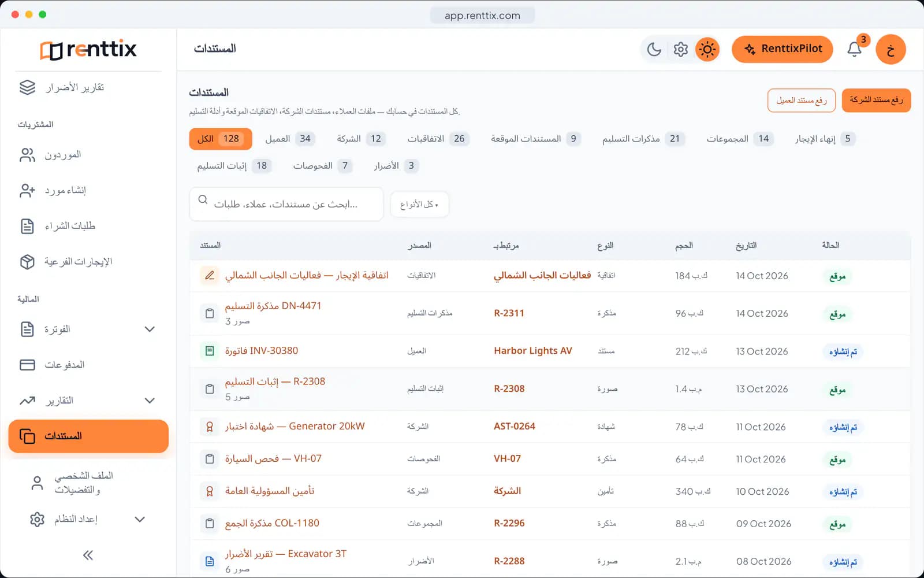
Task: Open user avatar with letter خ
Action: (x=891, y=49)
